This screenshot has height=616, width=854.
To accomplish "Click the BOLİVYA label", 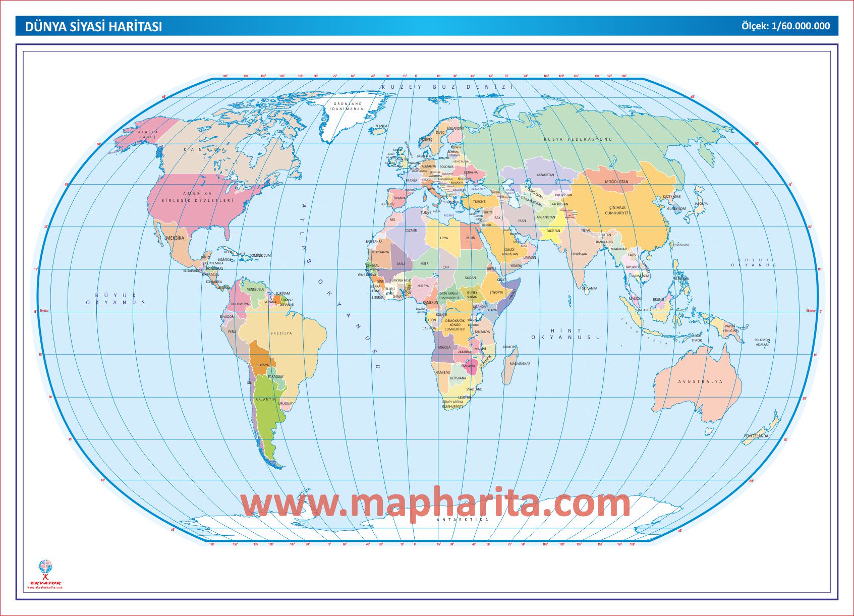I will click(262, 365).
